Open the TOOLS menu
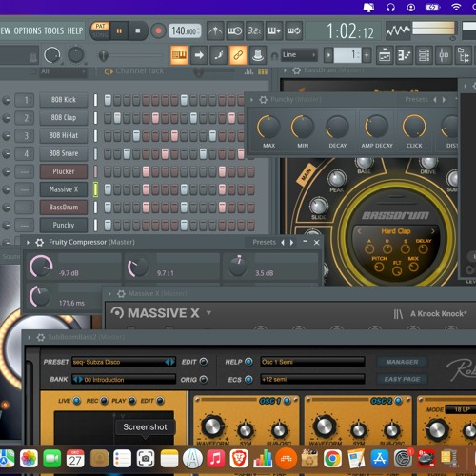This screenshot has height=476, width=476. point(53,31)
